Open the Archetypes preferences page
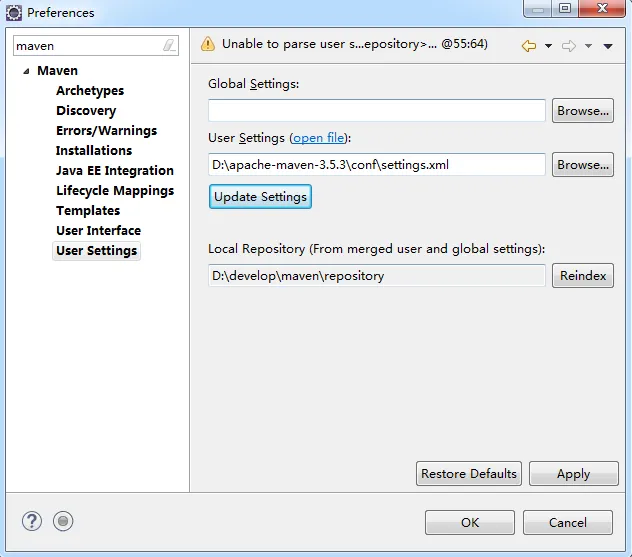Screen dimensions: 632x557 [90, 91]
